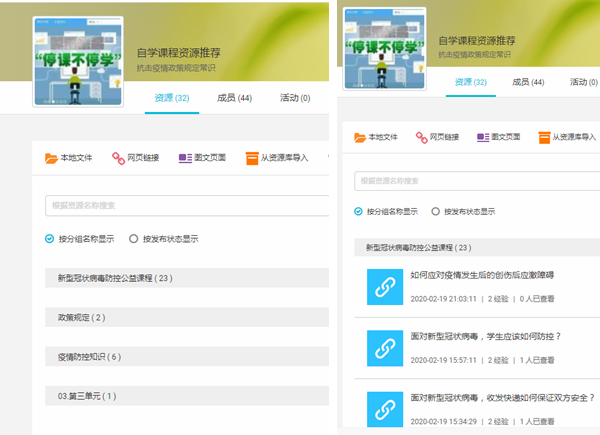
Task: Click the 本地文件 folder icon in right panel
Action: (x=359, y=137)
